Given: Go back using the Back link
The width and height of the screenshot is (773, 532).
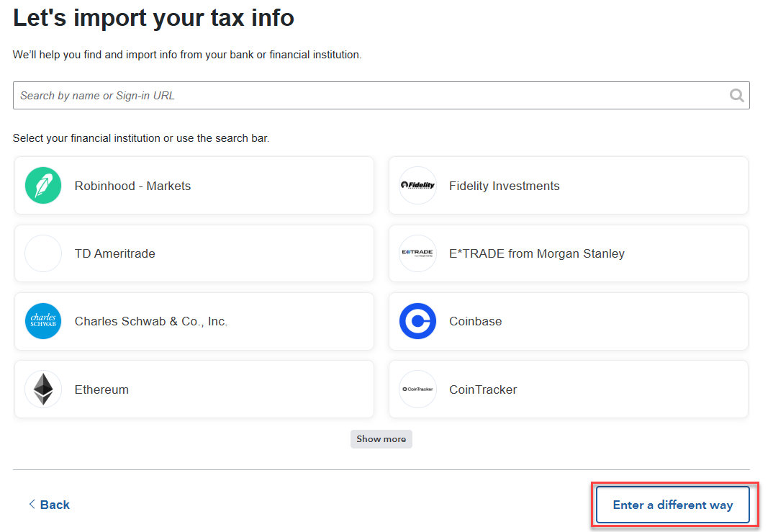Looking at the screenshot, I should tap(49, 505).
